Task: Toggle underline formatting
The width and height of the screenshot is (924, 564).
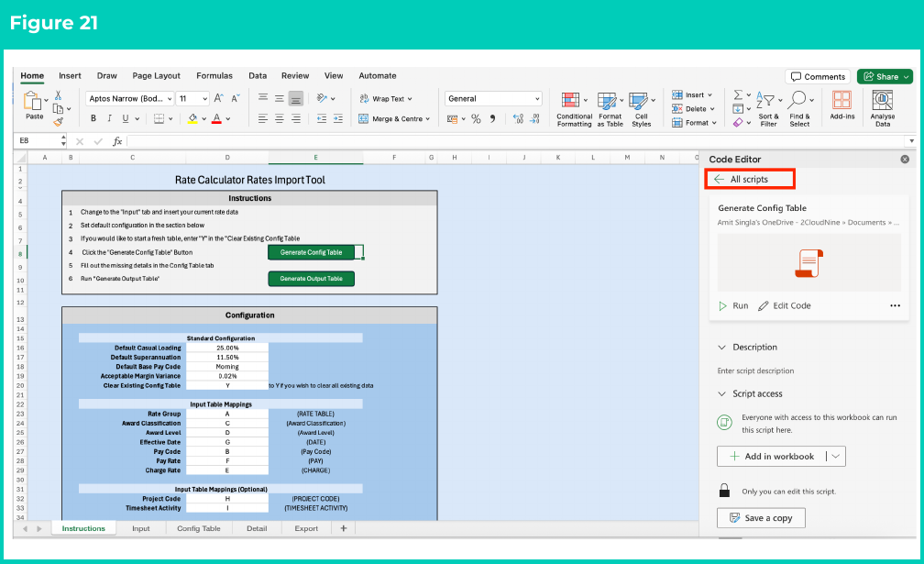Action: pos(125,118)
